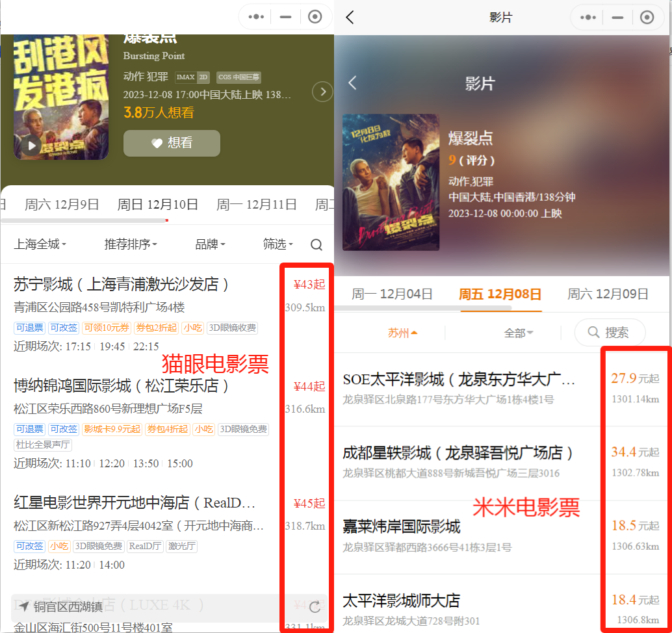Image resolution: width=672 pixels, height=633 pixels.
Task: Click the 9（评分） rating text
Action: [x=471, y=161]
